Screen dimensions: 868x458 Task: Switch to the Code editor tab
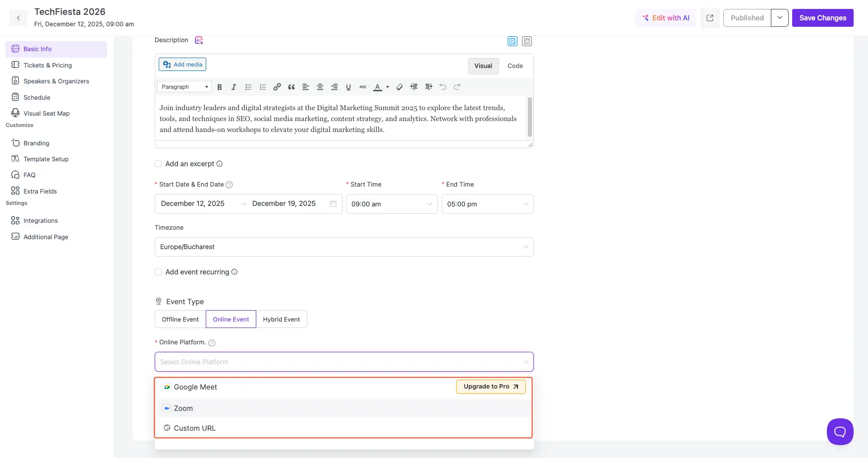pos(515,66)
